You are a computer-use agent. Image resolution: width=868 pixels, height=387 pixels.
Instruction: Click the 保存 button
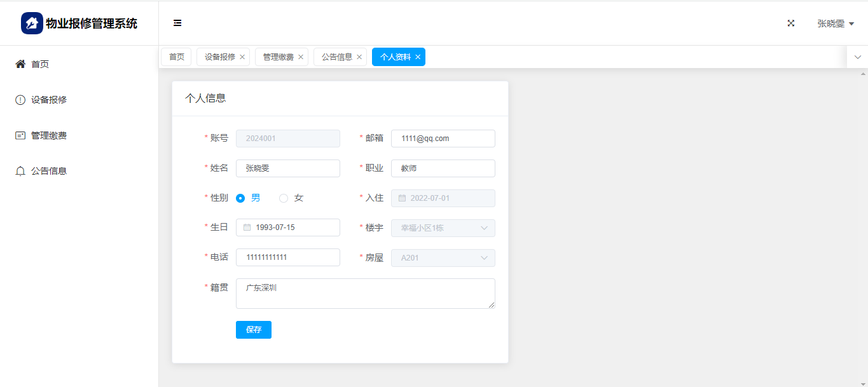coord(253,330)
